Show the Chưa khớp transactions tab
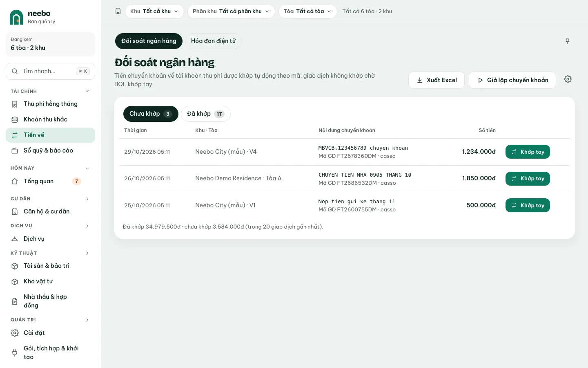 tap(151, 114)
